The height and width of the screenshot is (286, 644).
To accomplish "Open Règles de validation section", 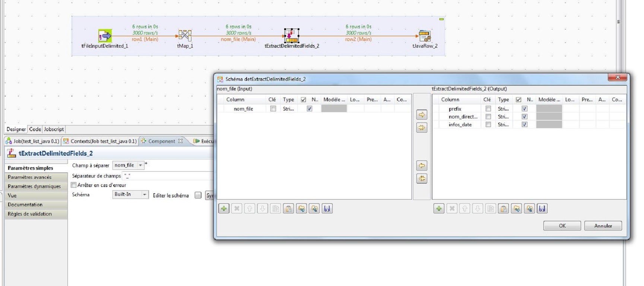I will click(36, 214).
